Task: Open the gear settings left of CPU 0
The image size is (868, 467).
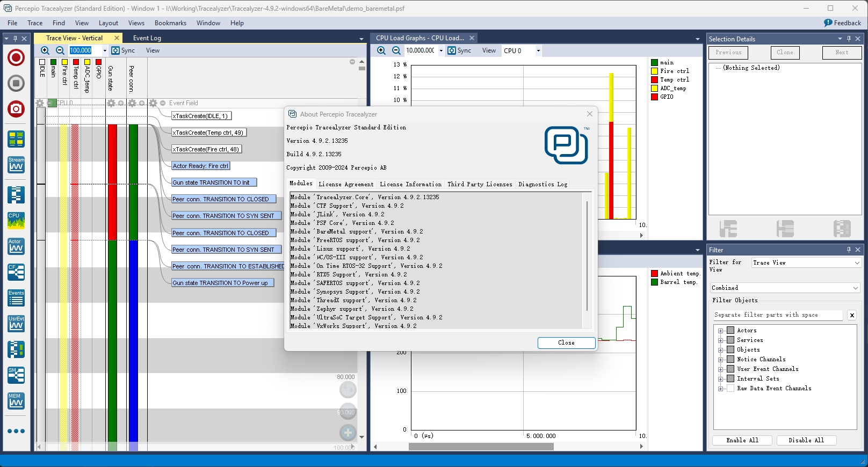Action: pyautogui.click(x=40, y=103)
